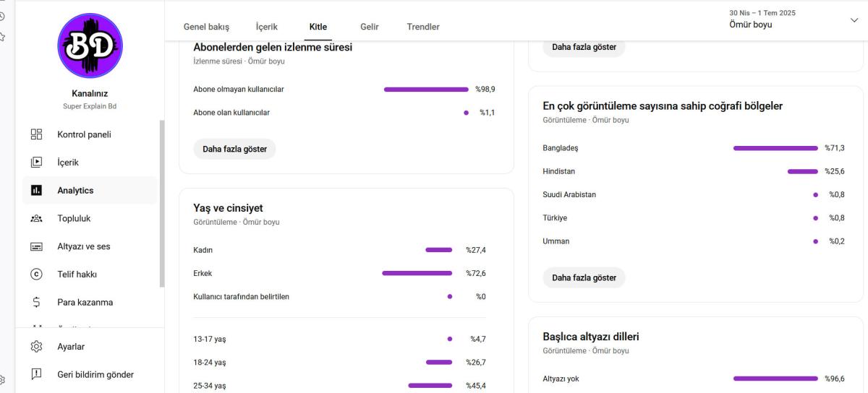This screenshot has width=868, height=393.
Task: Open the Topluluk people icon
Action: (36, 218)
